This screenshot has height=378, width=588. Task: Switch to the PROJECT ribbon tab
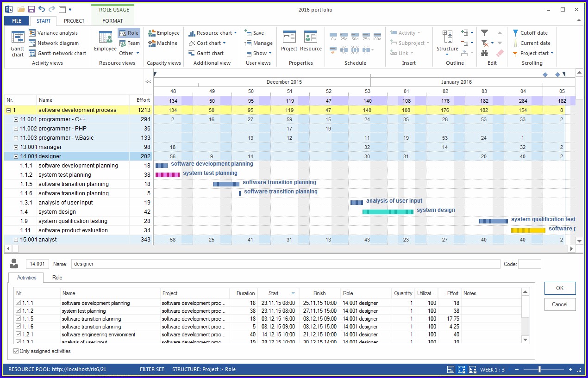click(74, 21)
